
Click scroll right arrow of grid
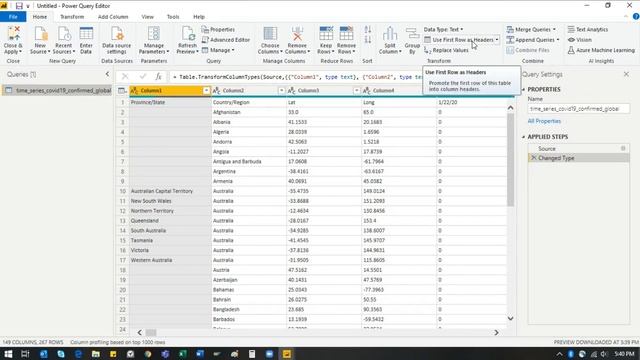point(496,333)
